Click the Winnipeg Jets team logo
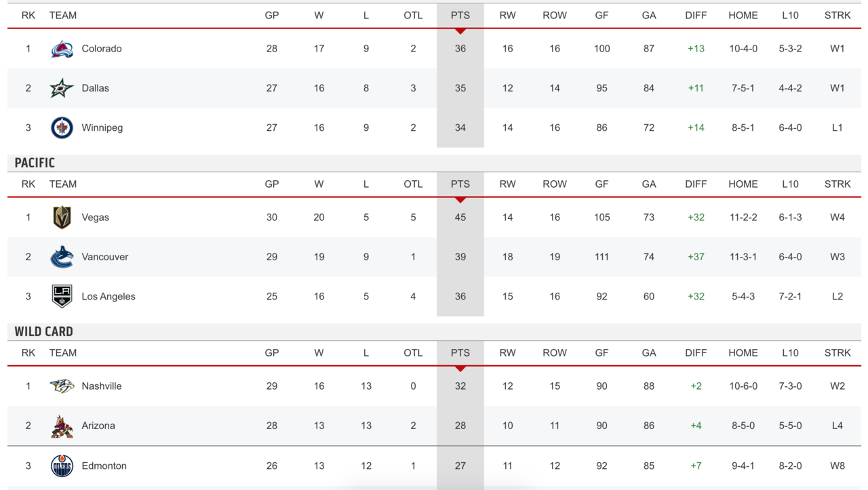This screenshot has height=490, width=868. point(62,127)
